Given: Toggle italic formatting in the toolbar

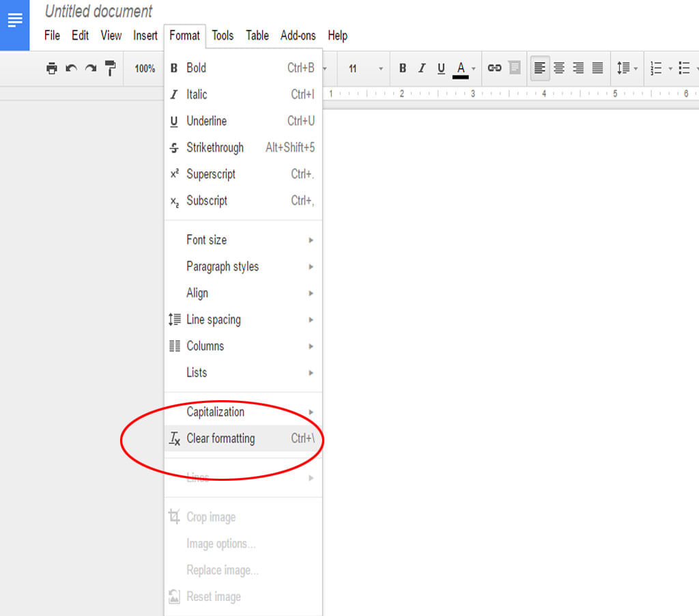Looking at the screenshot, I should click(422, 68).
